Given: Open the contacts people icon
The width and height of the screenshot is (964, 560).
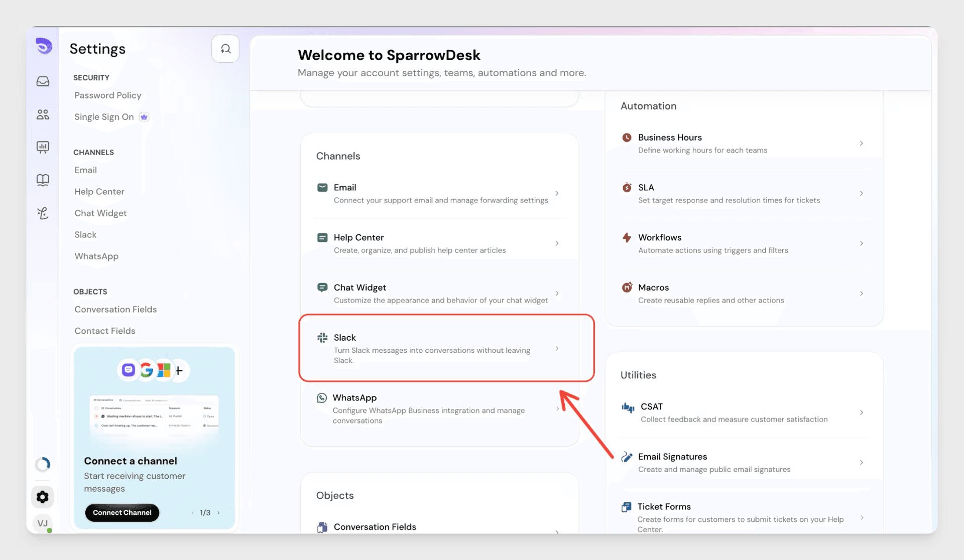Looking at the screenshot, I should [43, 114].
